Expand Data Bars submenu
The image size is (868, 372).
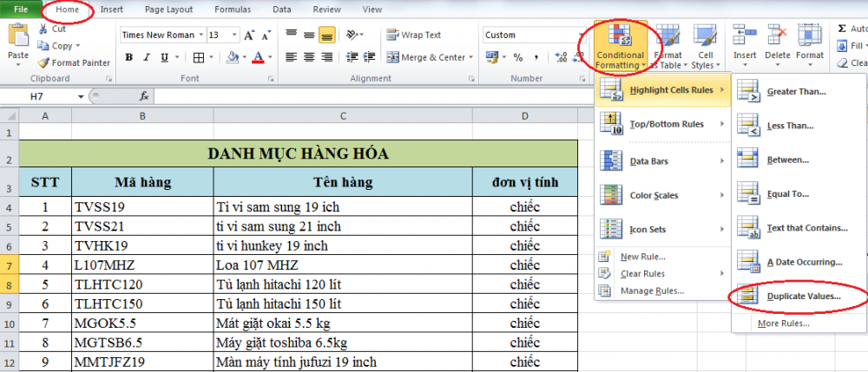click(x=662, y=161)
